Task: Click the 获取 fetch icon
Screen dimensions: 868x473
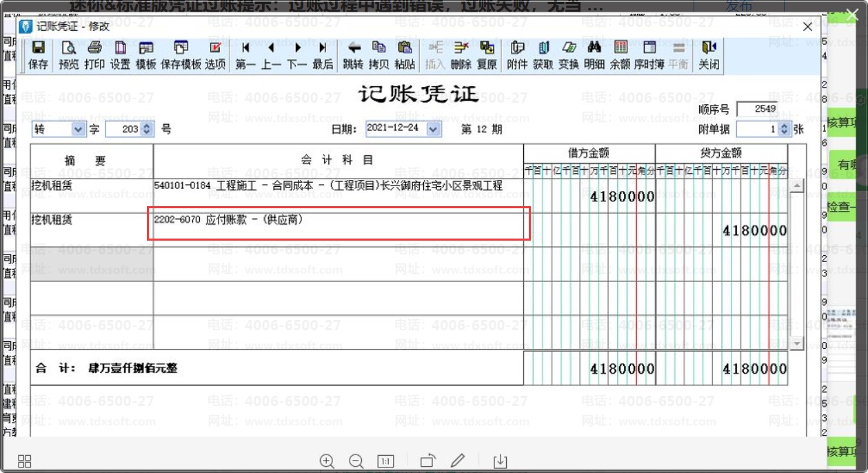Action: pos(543,55)
